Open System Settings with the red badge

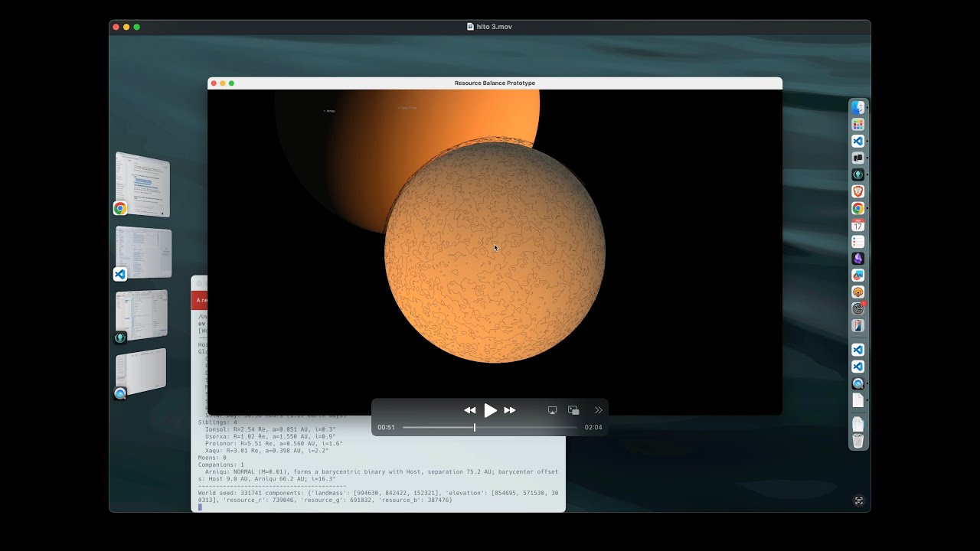click(x=858, y=308)
